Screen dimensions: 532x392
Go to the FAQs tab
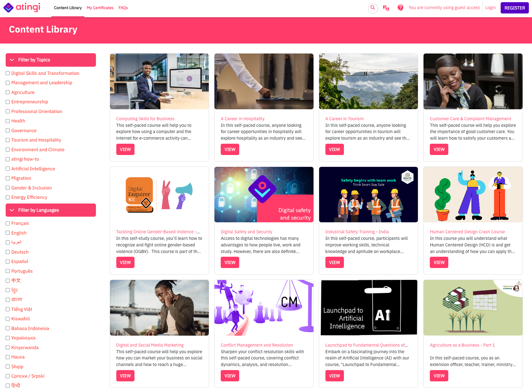coord(123,8)
